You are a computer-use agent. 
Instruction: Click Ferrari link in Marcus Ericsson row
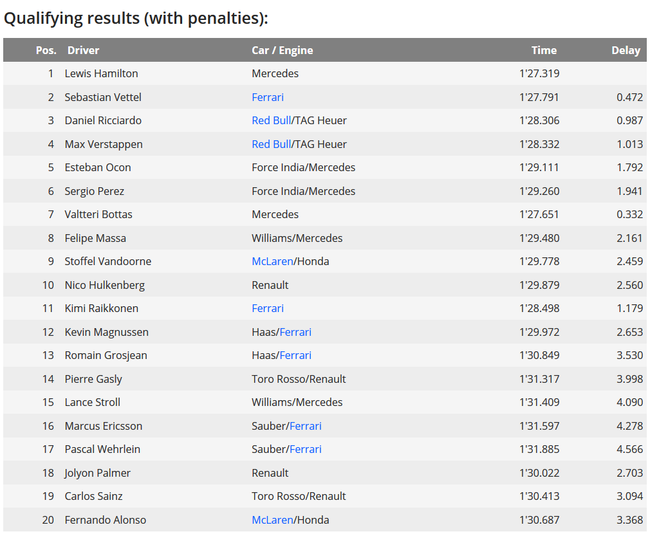coord(305,426)
